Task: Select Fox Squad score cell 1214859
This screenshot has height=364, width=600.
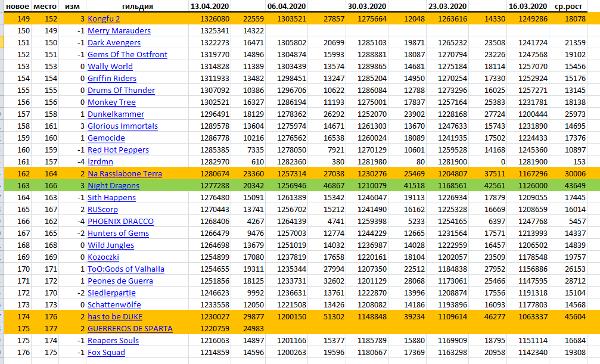Action: [210, 352]
